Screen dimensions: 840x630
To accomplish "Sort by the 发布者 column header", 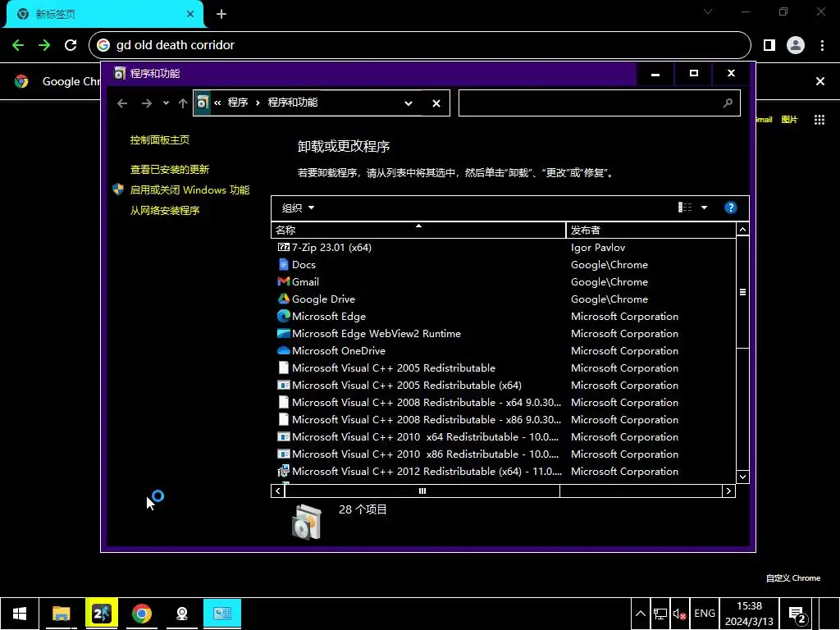I will (x=651, y=230).
